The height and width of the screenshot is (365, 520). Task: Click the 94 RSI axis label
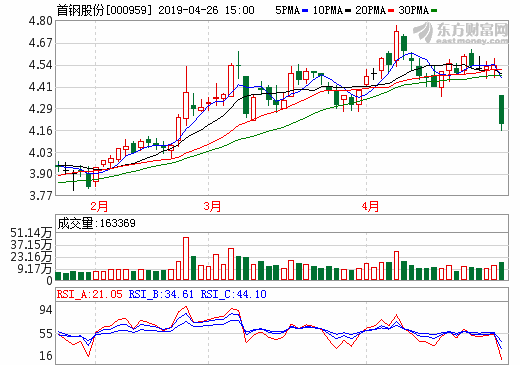(x=46, y=310)
